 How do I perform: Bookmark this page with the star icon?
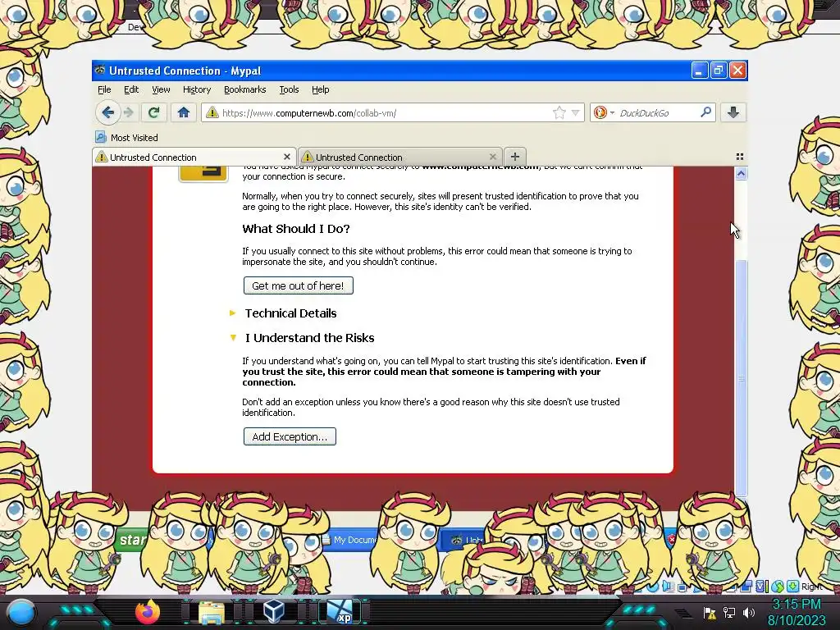click(x=559, y=112)
